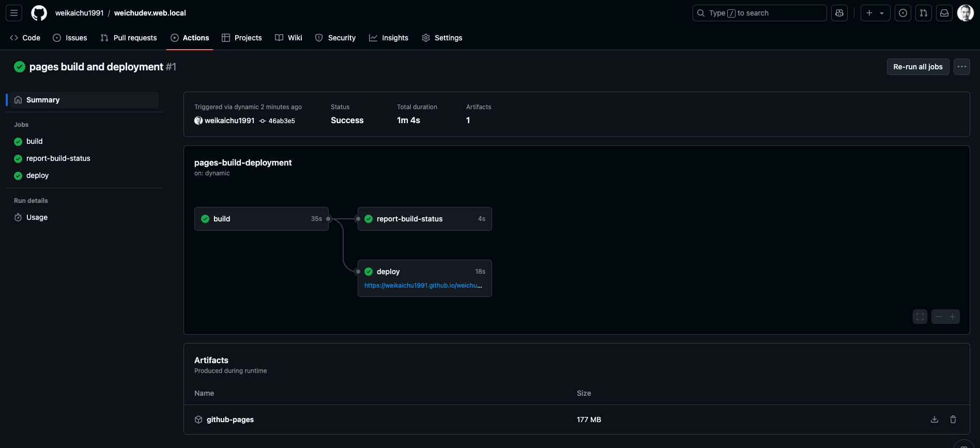Open the workflow run kebab options menu
Screen dimensions: 980x448
(x=962, y=67)
